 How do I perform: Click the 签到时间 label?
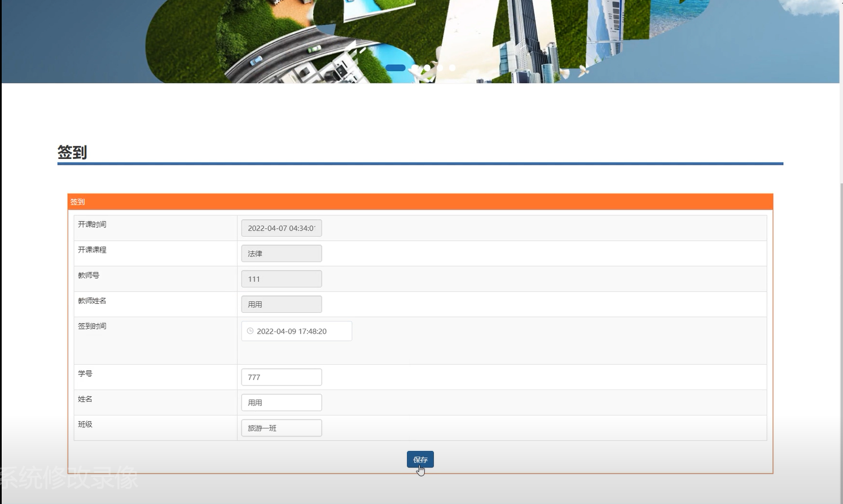pyautogui.click(x=92, y=326)
